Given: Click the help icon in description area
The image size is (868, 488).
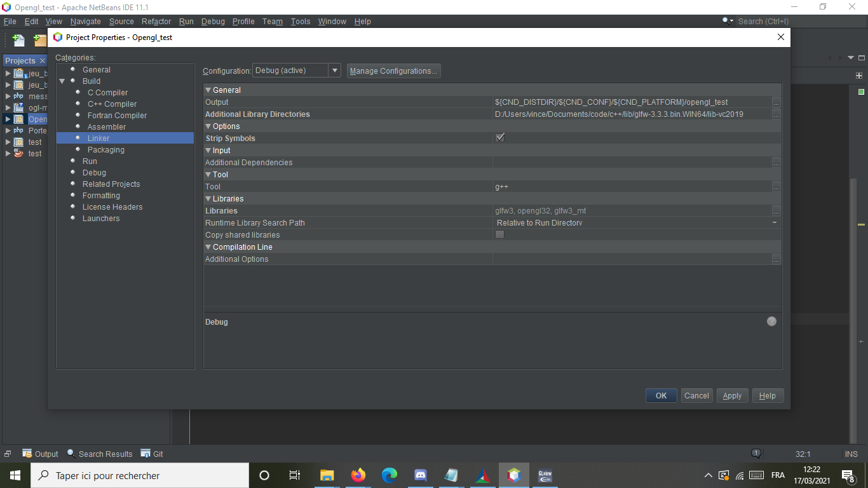Looking at the screenshot, I should (771, 322).
